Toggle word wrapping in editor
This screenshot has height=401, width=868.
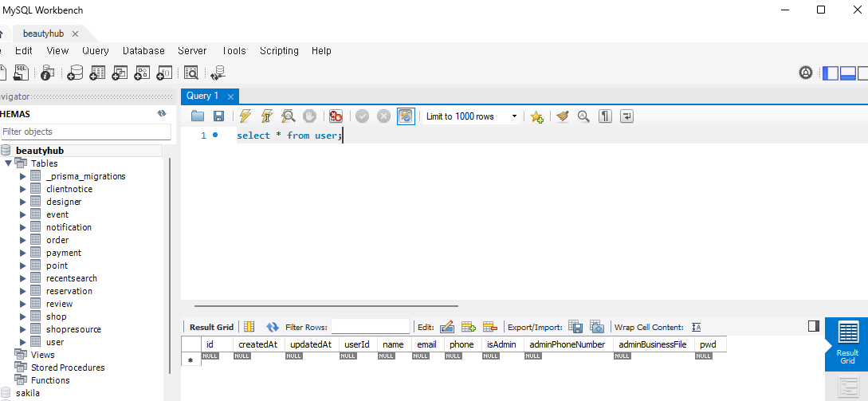click(x=626, y=116)
